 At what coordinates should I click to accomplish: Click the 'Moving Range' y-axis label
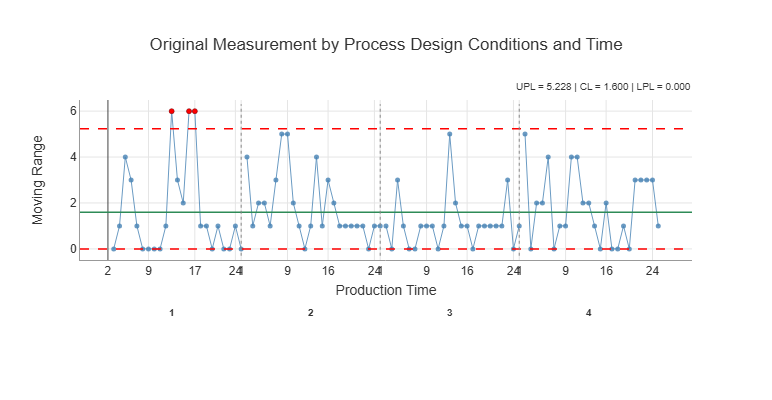tap(38, 180)
